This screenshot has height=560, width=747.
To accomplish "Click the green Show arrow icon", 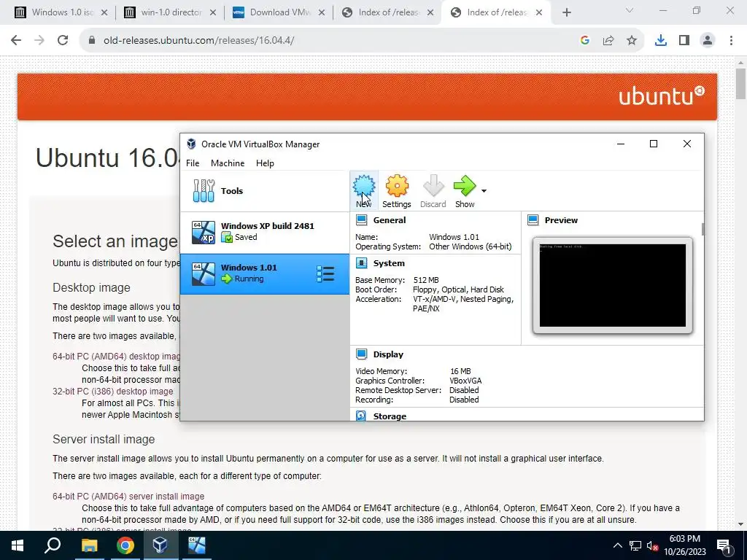I will 465,186.
